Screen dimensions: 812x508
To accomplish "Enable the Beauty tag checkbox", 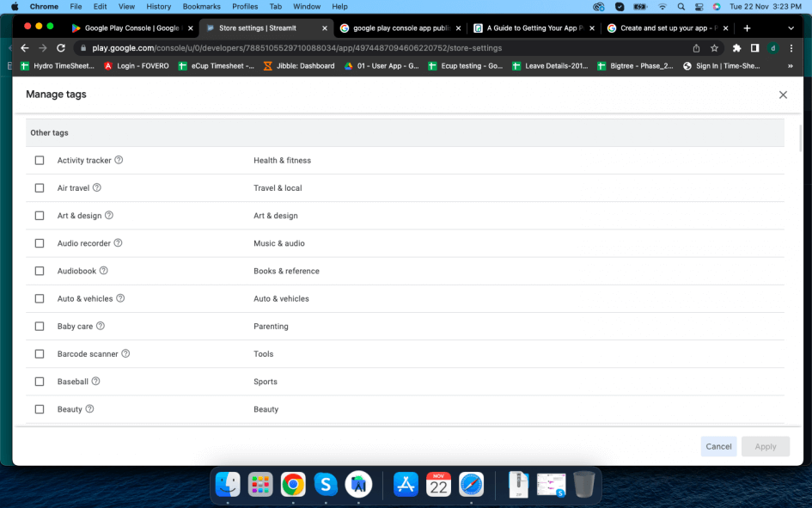I will 40,409.
